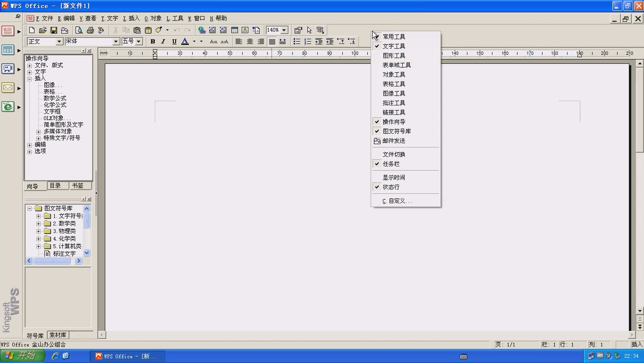
Task: Click the Redo arrow icon
Action: click(187, 30)
